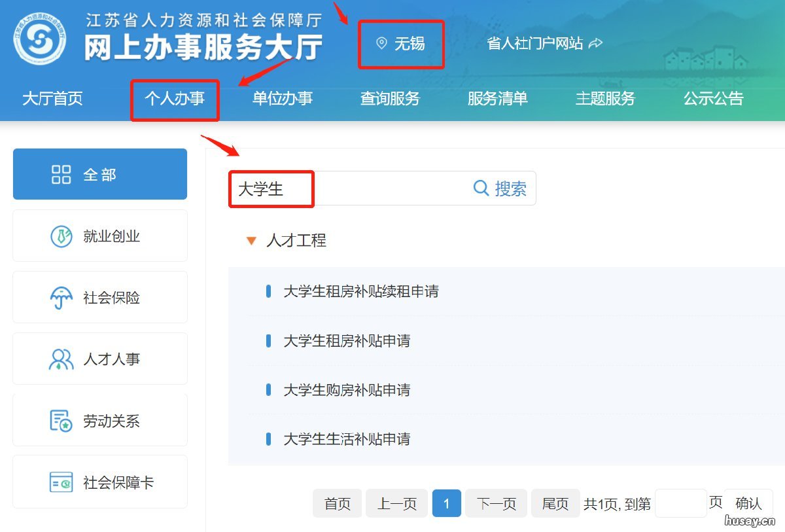Collapse the 人才工程 section triangle

pos(252,240)
